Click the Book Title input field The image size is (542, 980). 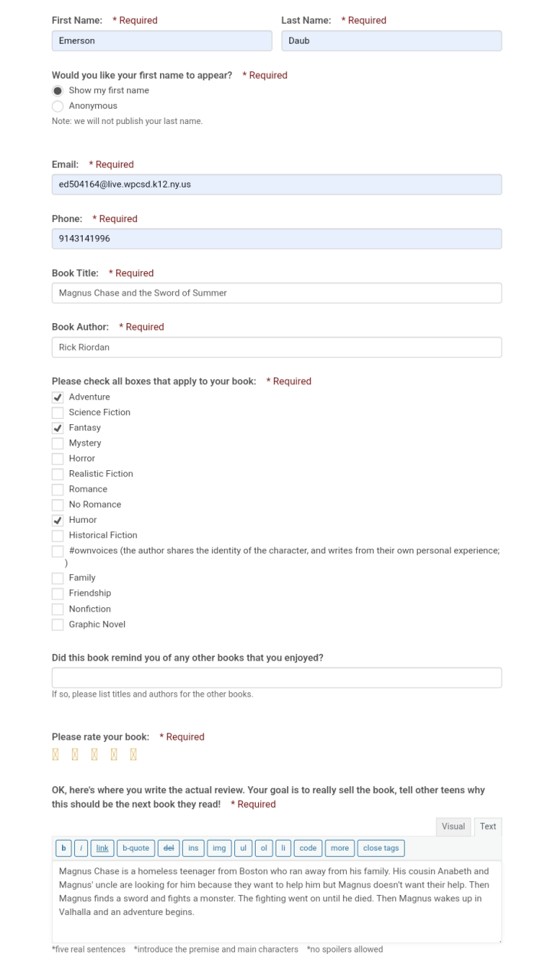coord(276,293)
